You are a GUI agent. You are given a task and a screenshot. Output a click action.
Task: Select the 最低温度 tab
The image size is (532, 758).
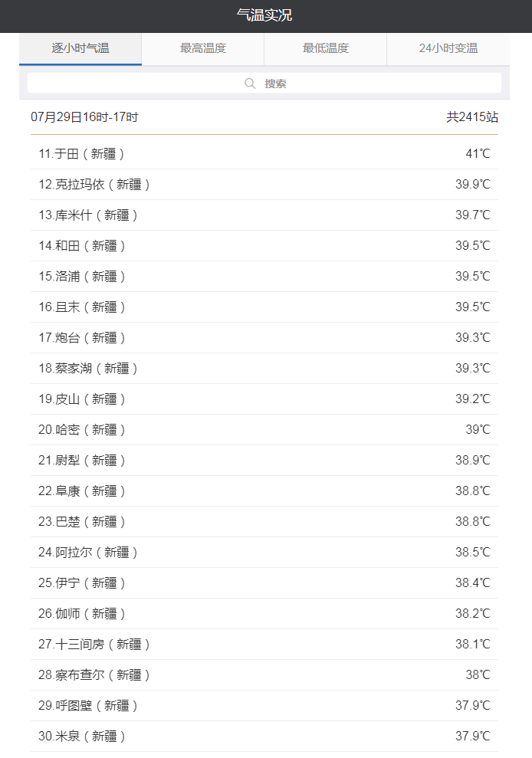pos(326,48)
